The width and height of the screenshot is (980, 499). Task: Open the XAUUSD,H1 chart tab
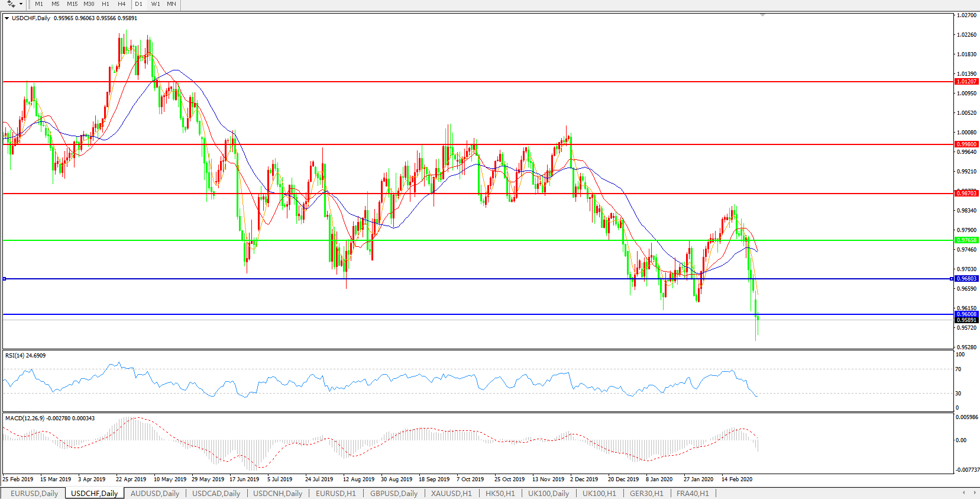451,493
